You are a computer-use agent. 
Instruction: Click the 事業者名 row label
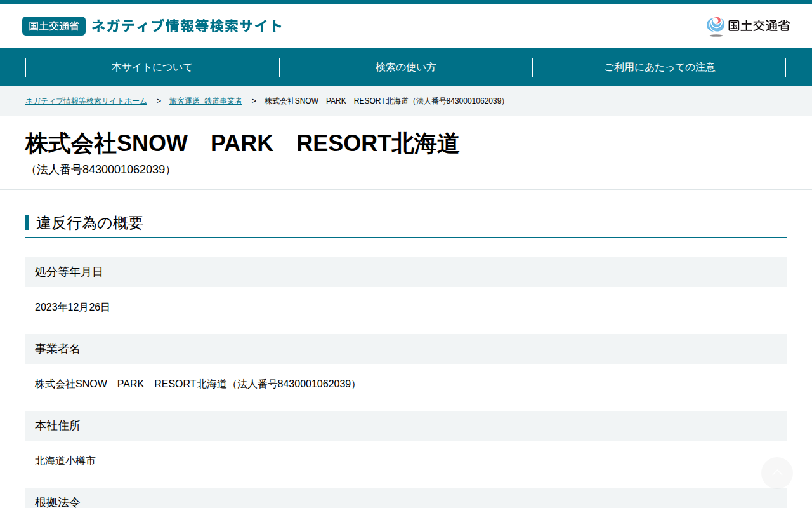(x=58, y=349)
